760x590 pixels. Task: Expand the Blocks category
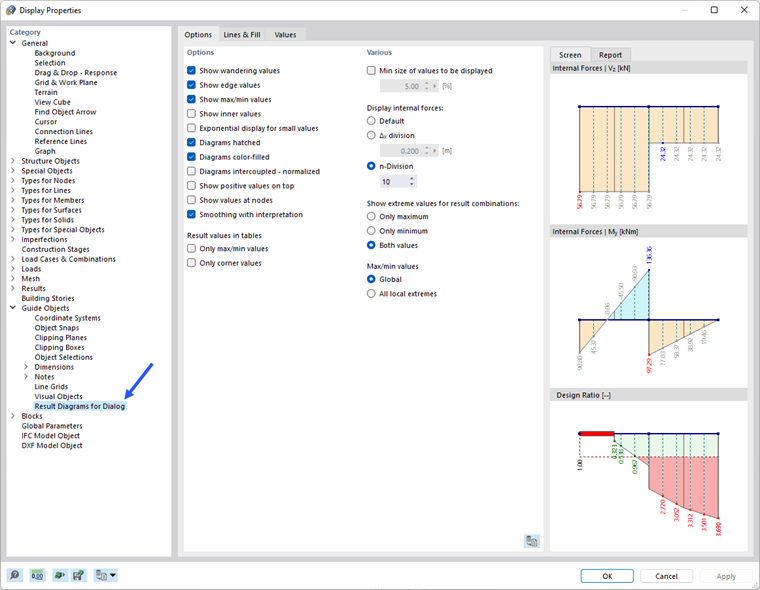click(13, 416)
